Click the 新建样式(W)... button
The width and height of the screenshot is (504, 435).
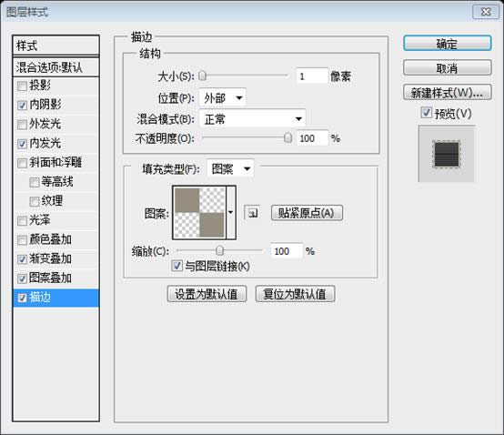pos(447,93)
